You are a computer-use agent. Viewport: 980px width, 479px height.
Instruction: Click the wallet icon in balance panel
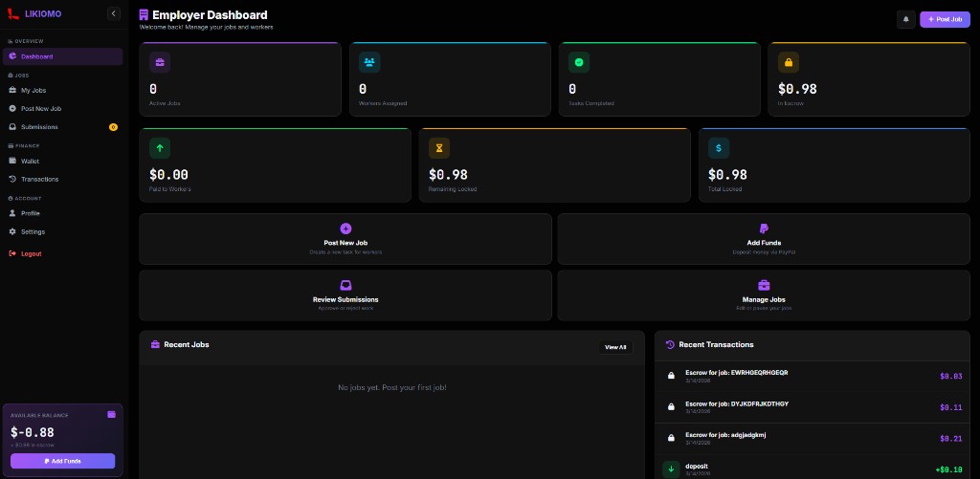(x=111, y=415)
